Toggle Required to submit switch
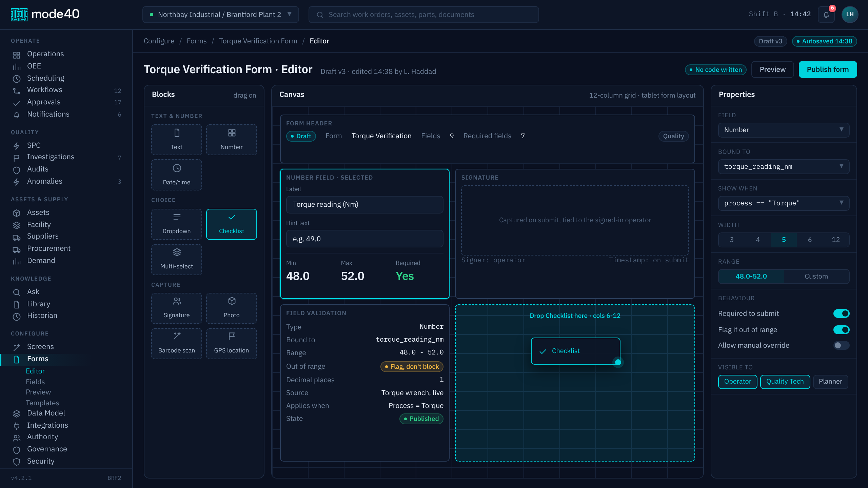 click(841, 313)
